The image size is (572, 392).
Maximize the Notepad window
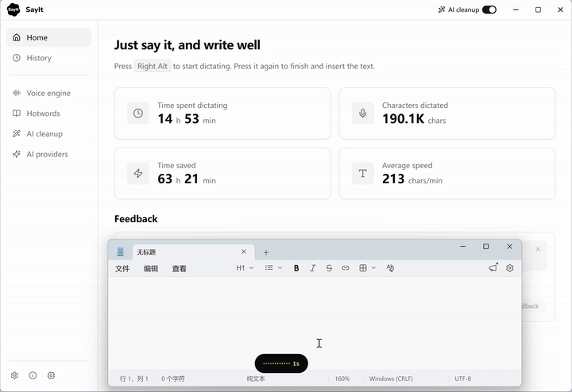point(486,247)
